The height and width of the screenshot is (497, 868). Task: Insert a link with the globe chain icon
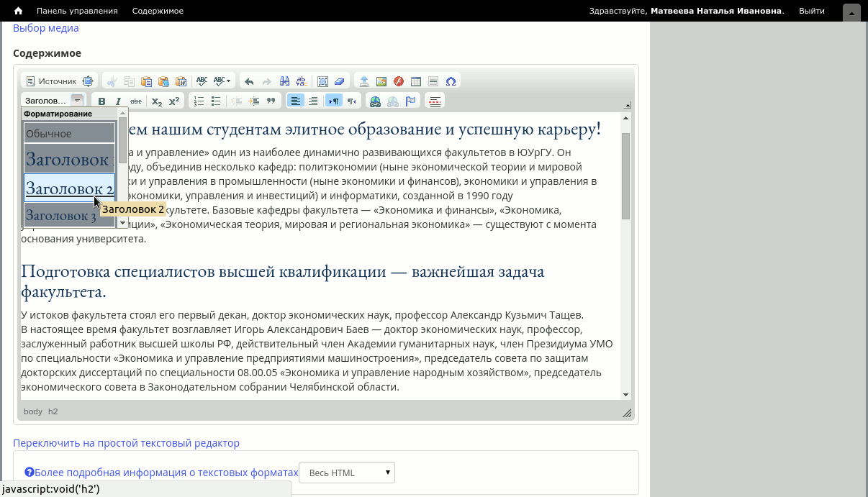pyautogui.click(x=375, y=101)
